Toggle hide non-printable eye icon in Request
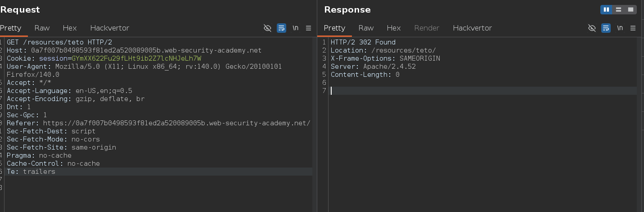The width and height of the screenshot is (644, 212). pyautogui.click(x=267, y=28)
